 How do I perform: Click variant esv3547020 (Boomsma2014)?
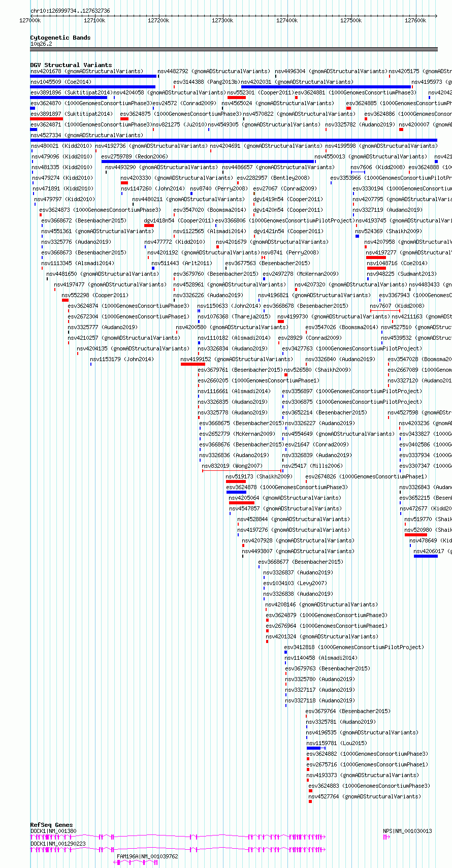tap(210, 210)
